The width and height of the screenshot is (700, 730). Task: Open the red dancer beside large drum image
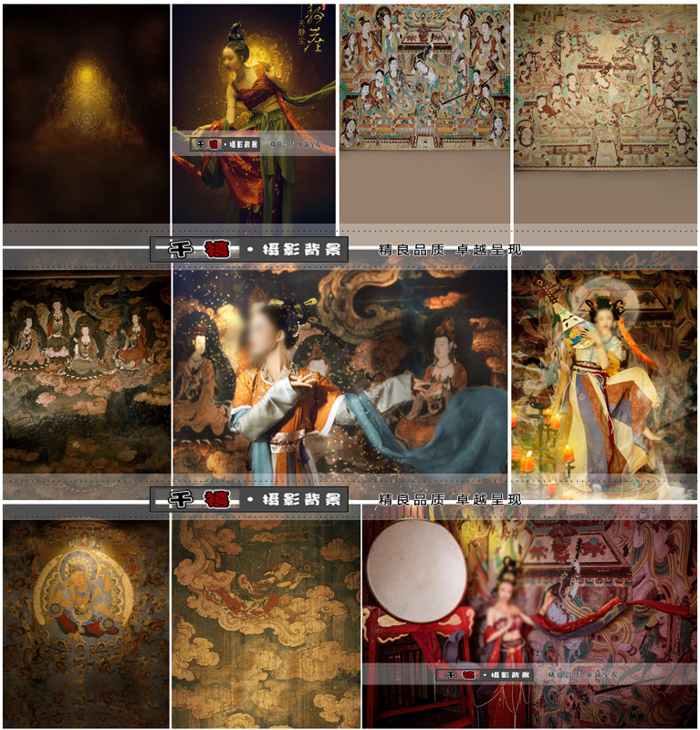[530, 617]
